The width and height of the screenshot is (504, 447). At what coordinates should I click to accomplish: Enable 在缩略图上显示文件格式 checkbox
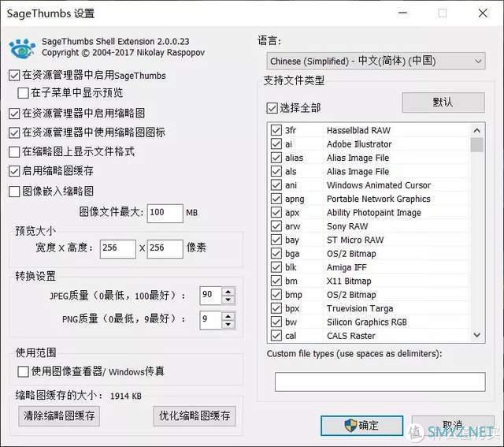click(14, 152)
